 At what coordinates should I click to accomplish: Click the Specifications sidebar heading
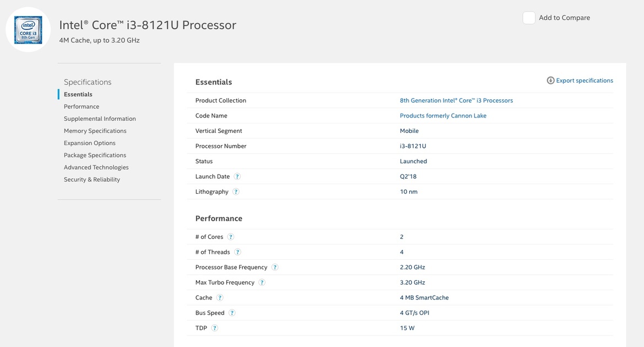[88, 82]
